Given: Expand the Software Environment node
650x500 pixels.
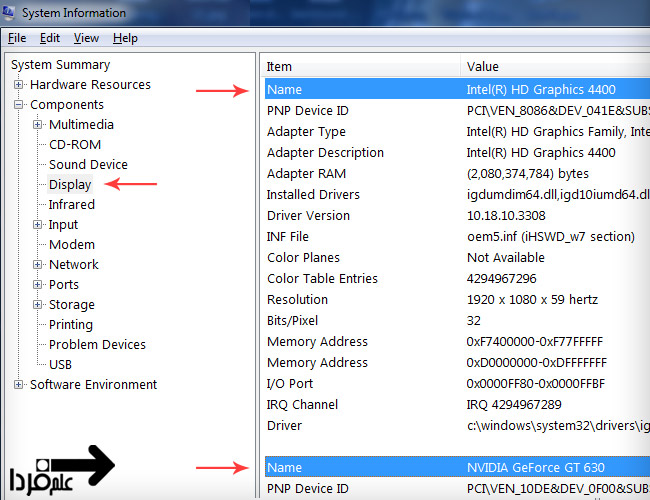Looking at the screenshot, I should 18,385.
